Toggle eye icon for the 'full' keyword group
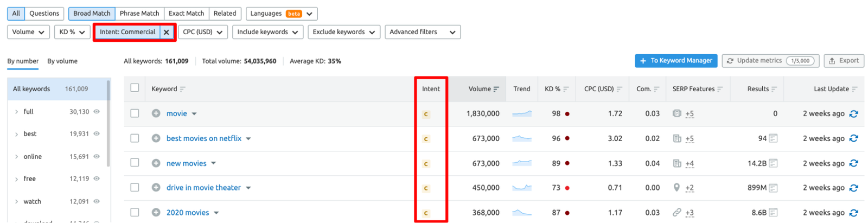The height and width of the screenshot is (223, 868). click(x=97, y=112)
